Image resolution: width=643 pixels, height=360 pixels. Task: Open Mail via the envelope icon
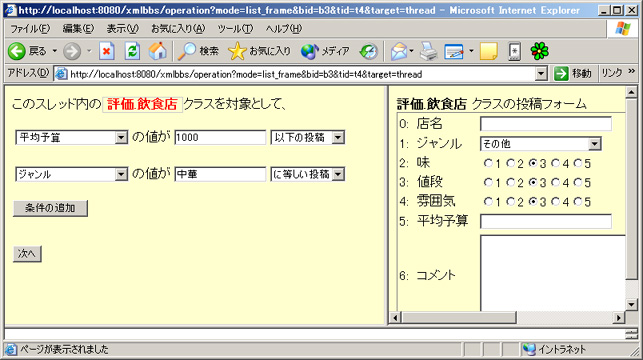tap(399, 51)
